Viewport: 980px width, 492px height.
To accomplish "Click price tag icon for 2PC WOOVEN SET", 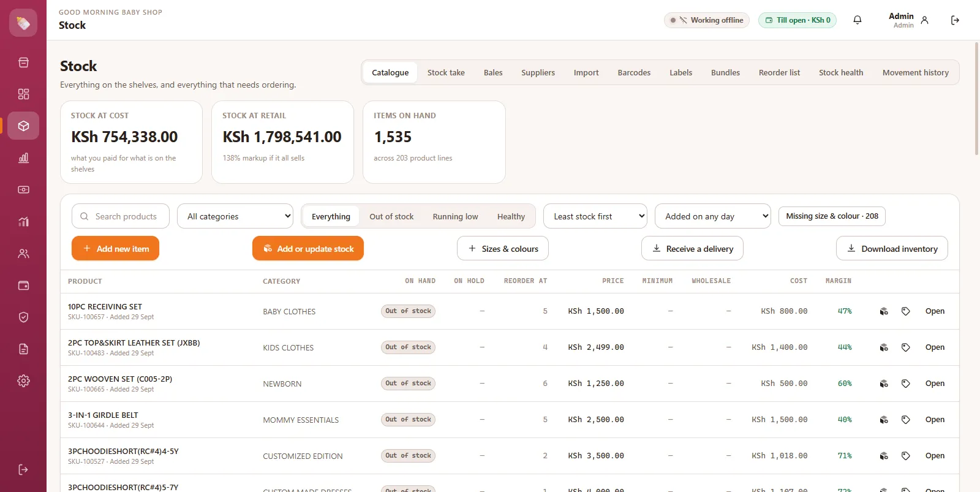I will [x=906, y=384].
